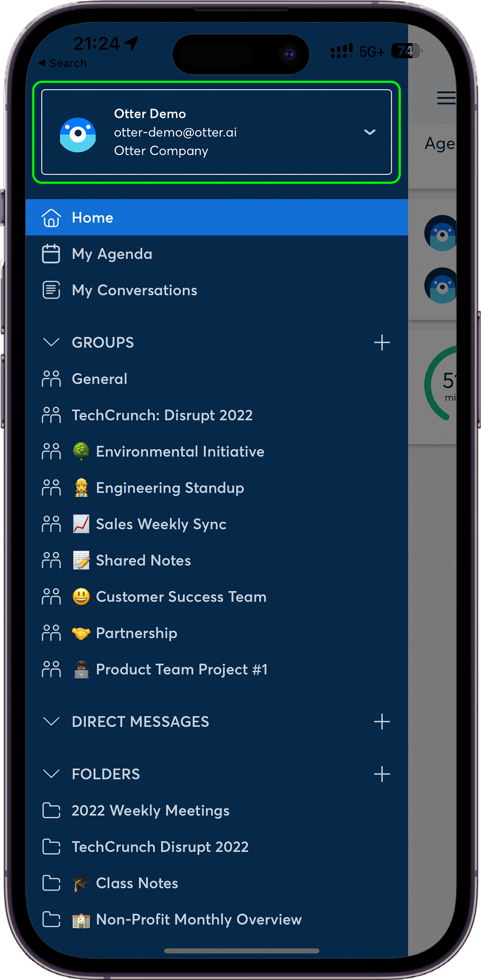Collapse the DIRECT MESSAGES section chevron
481x980 pixels.
coord(51,722)
